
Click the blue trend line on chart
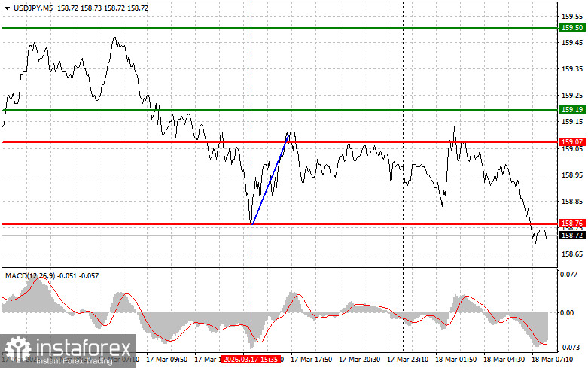(x=270, y=181)
